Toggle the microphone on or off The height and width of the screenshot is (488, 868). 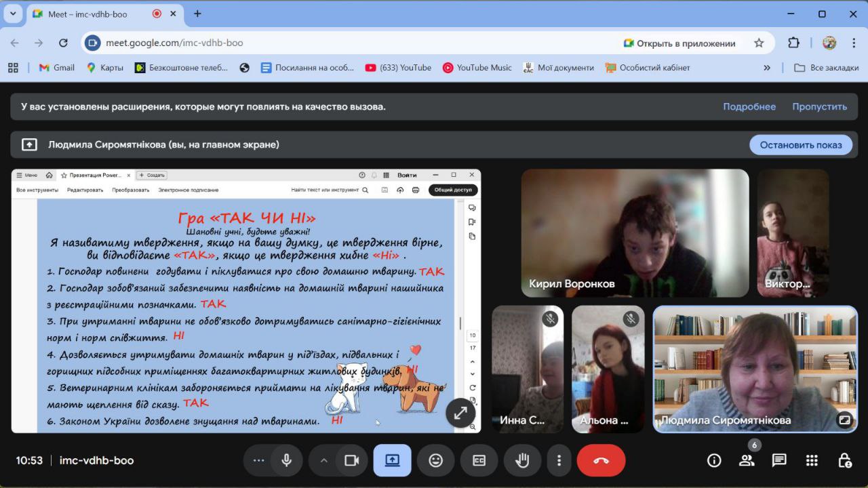click(x=287, y=461)
